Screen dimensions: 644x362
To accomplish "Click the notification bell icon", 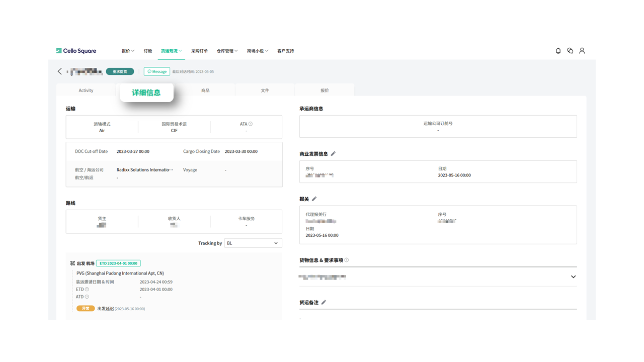I will point(558,51).
